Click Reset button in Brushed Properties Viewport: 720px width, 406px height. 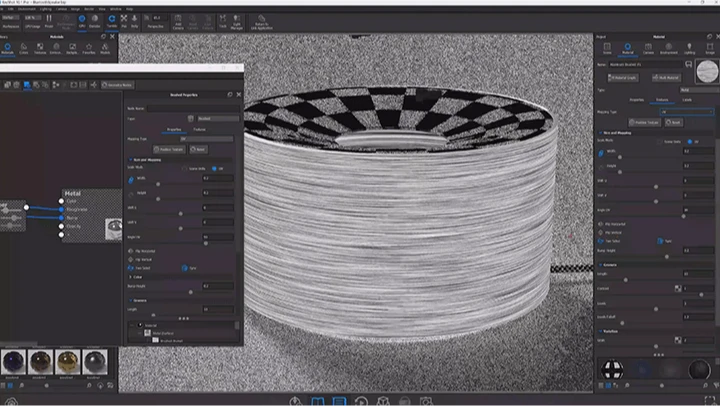[198, 149]
